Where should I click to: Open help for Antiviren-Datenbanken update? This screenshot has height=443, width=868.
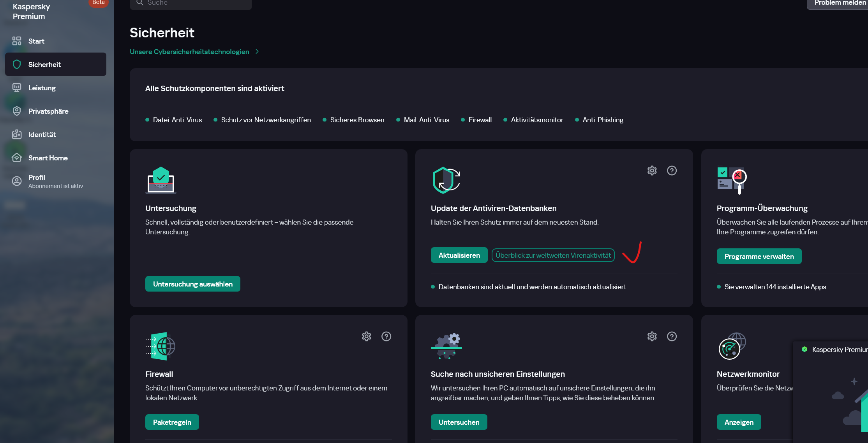pyautogui.click(x=672, y=171)
